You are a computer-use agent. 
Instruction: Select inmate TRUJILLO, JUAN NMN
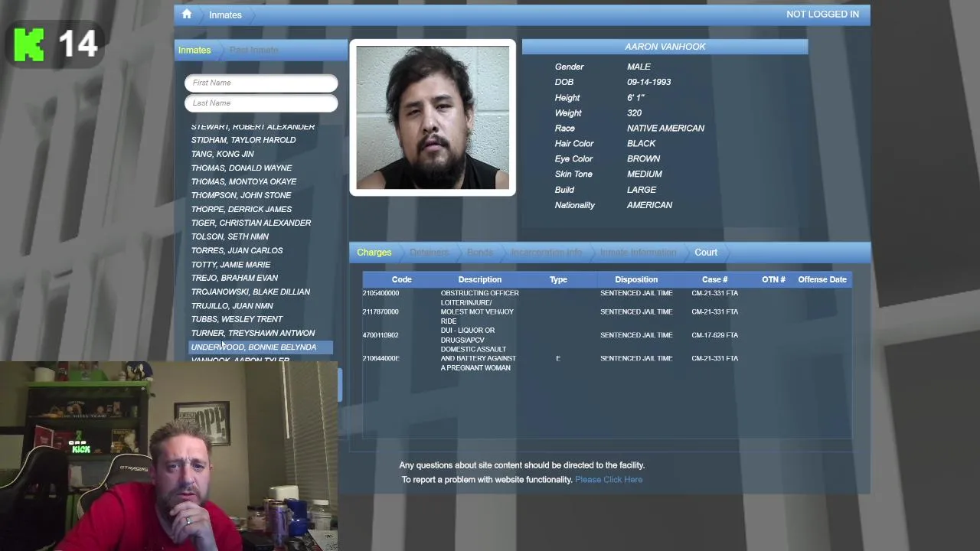(x=232, y=306)
